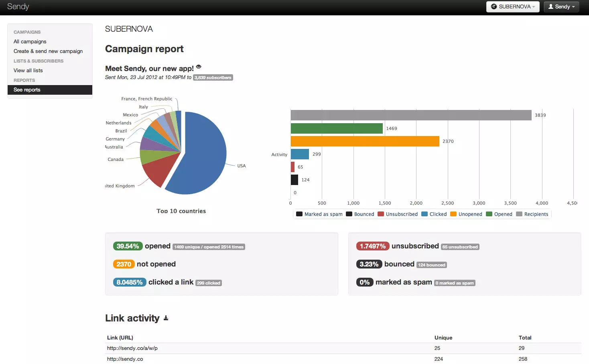589x364 pixels.
Task: Open the Sendy account dropdown menu
Action: [561, 7]
